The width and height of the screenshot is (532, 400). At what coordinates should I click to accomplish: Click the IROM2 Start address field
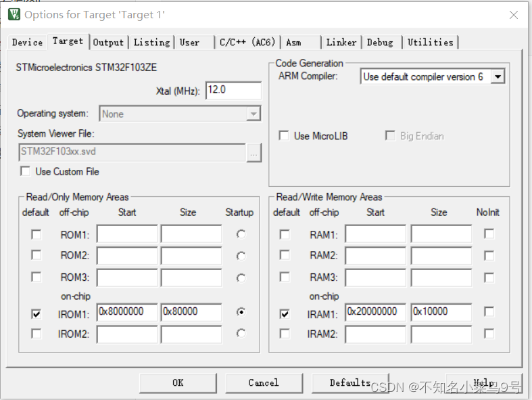(127, 334)
